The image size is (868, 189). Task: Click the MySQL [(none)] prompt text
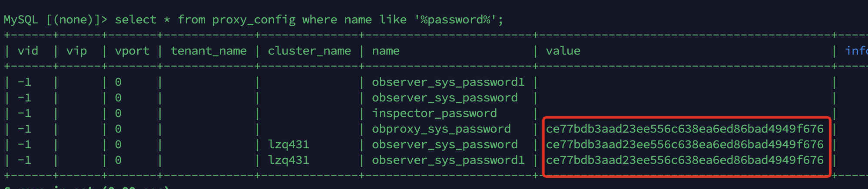(x=56, y=20)
